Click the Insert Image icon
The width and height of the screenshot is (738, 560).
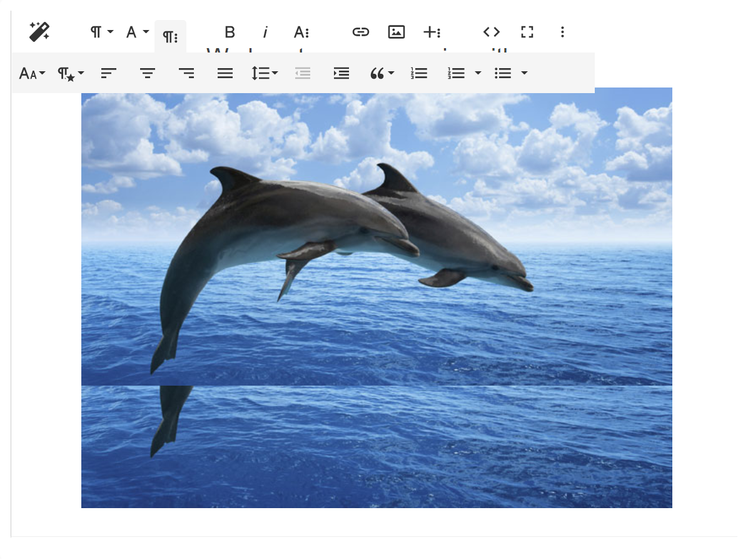coord(397,32)
